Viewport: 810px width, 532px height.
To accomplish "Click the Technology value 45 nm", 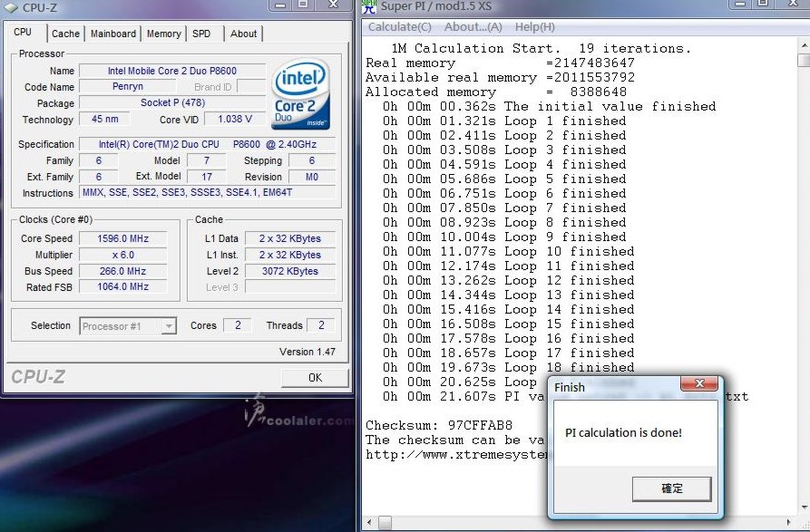I will click(x=105, y=120).
